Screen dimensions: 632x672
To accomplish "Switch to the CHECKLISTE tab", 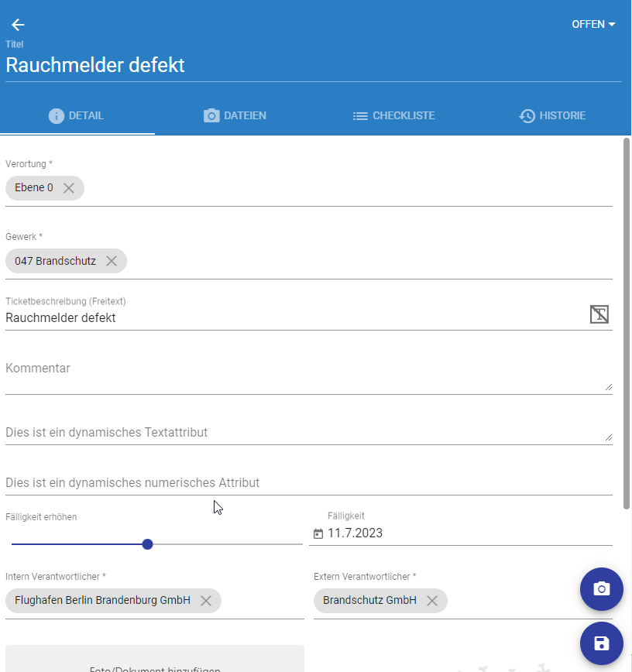I will click(393, 116).
